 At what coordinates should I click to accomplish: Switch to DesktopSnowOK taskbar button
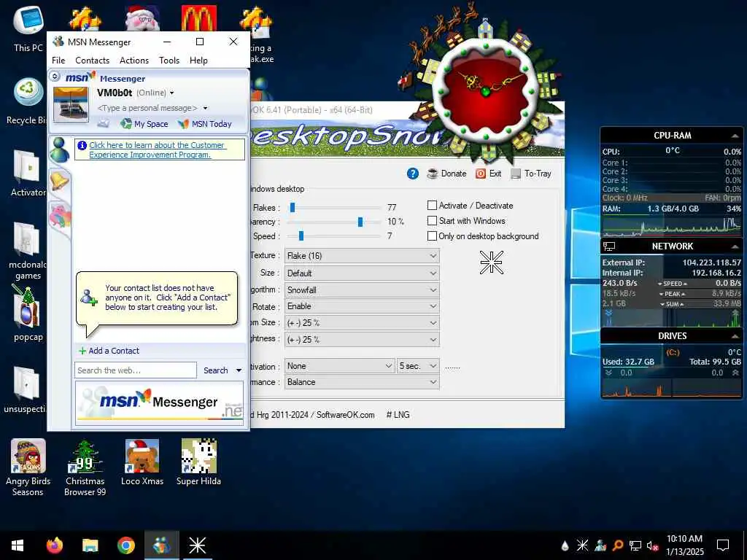(x=197, y=545)
